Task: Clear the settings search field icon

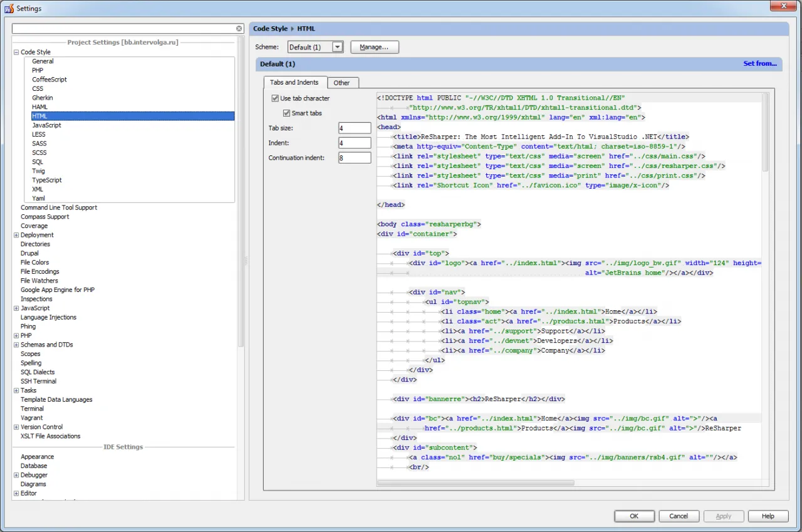Action: (239, 29)
